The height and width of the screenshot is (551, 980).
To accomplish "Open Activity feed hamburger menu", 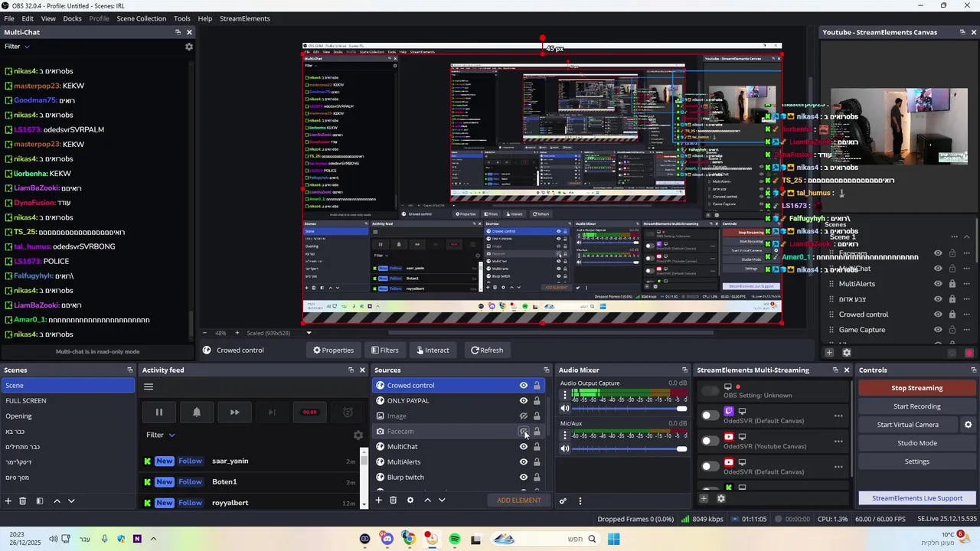I will 149,386.
